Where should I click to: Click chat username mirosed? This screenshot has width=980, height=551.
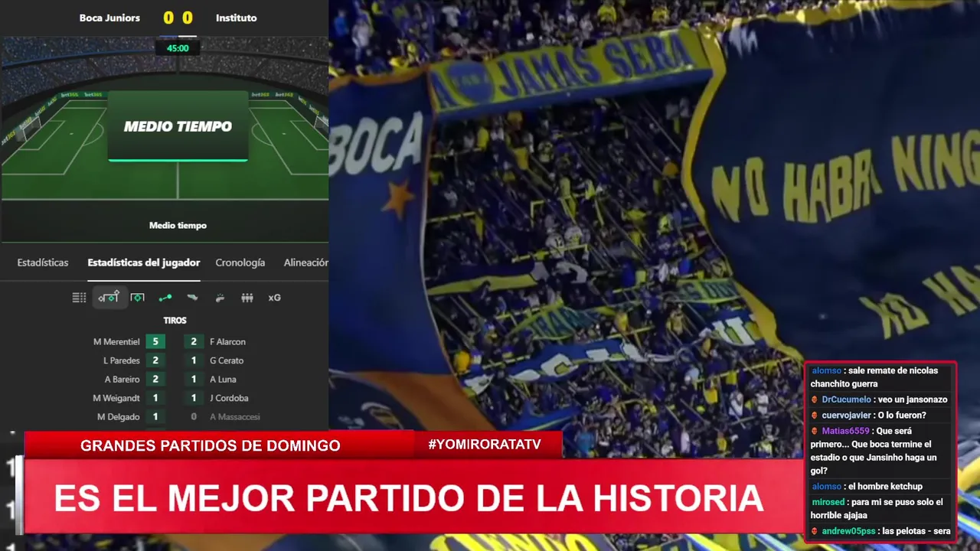[x=828, y=502]
